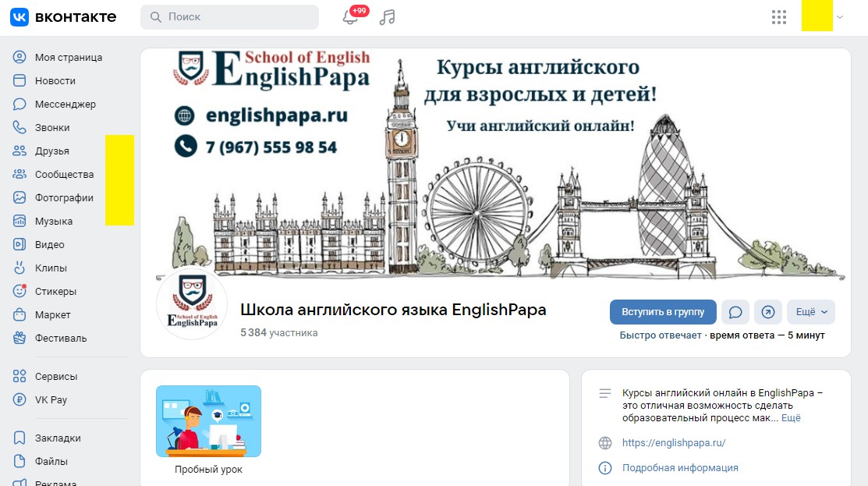Open the Пробный урок thumbnail

(209, 421)
